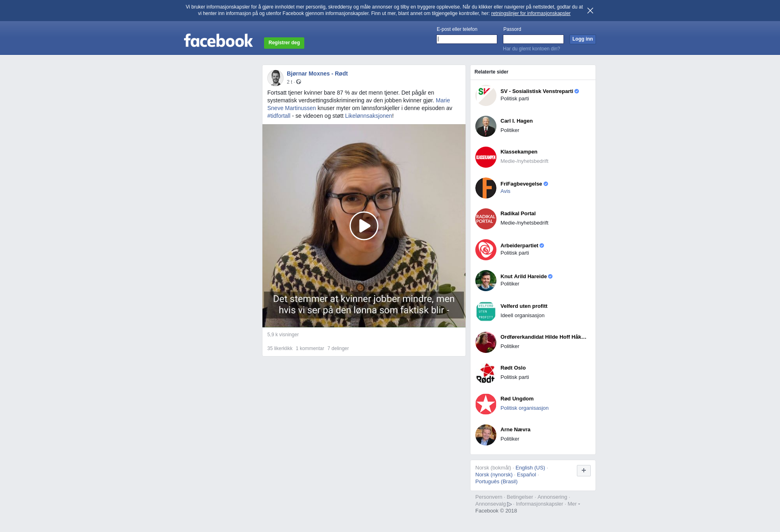Expand more languages with plus button
The height and width of the screenshot is (532, 780).
pyautogui.click(x=583, y=470)
